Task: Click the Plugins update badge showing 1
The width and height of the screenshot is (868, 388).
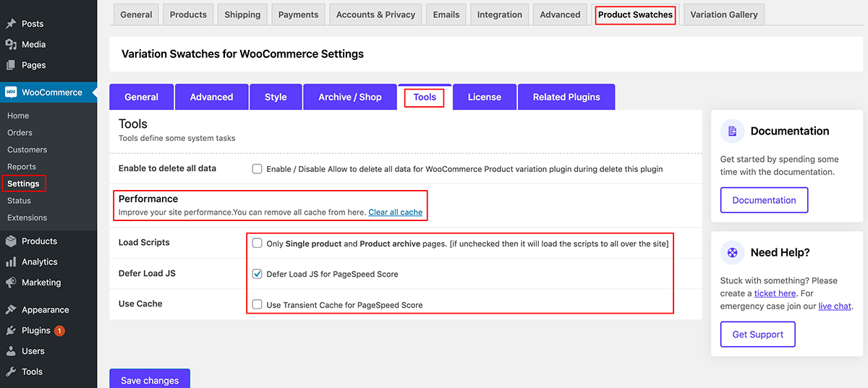Action: 59,331
